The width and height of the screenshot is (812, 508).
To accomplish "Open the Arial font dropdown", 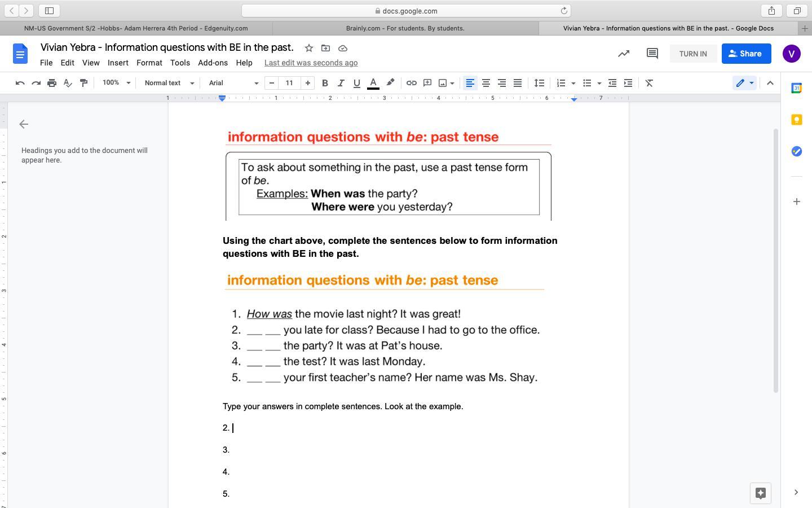I will coord(233,83).
